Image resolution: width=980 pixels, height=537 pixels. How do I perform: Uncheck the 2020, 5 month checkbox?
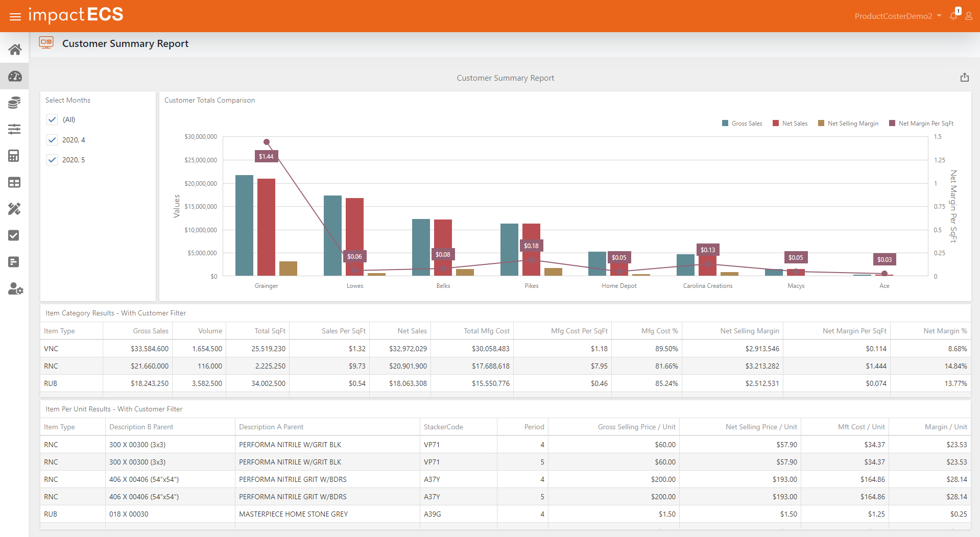coord(52,160)
